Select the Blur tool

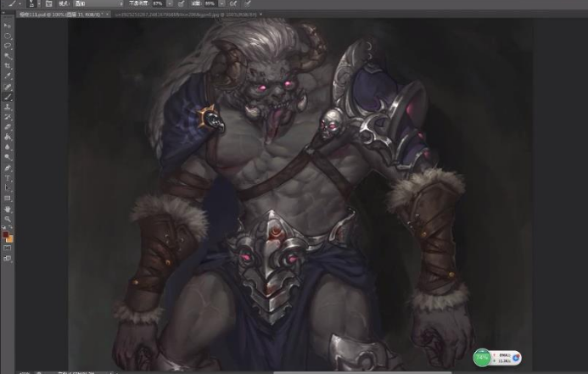[7, 148]
